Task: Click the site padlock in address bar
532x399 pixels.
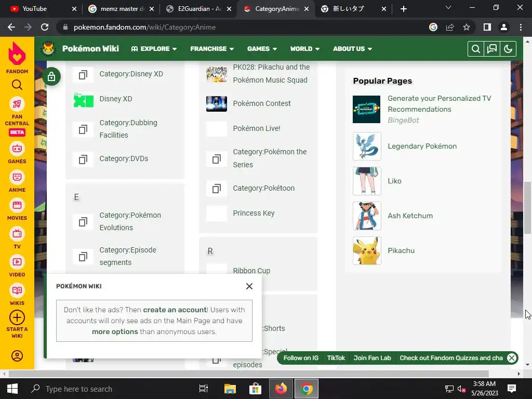Action: pyautogui.click(x=65, y=27)
